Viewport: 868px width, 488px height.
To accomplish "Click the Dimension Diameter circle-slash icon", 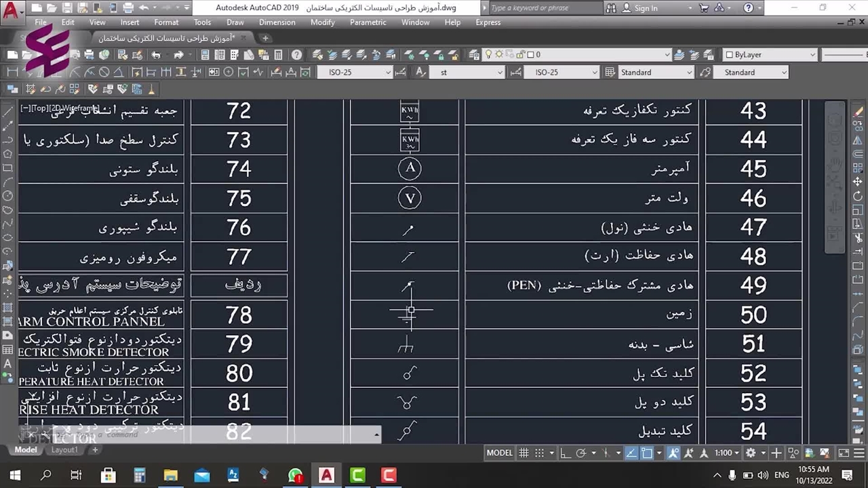I will click(x=104, y=73).
